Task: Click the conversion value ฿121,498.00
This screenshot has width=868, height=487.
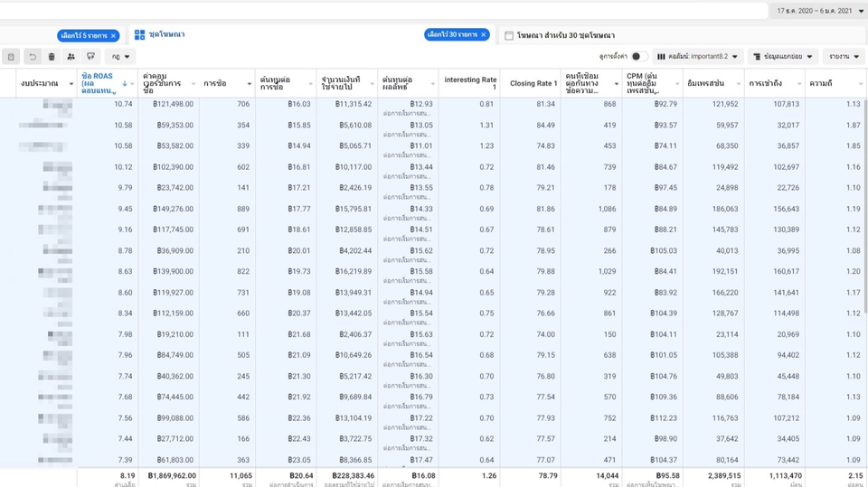Action: click(x=175, y=104)
